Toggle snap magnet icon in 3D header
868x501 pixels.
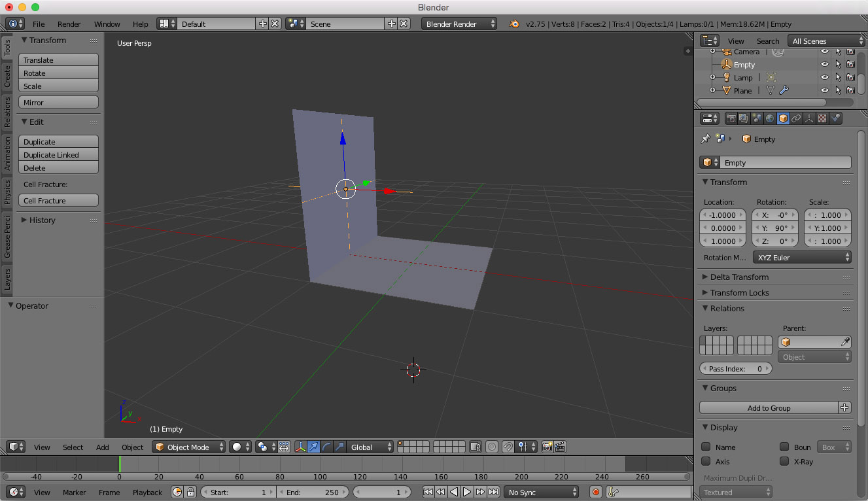[508, 447]
